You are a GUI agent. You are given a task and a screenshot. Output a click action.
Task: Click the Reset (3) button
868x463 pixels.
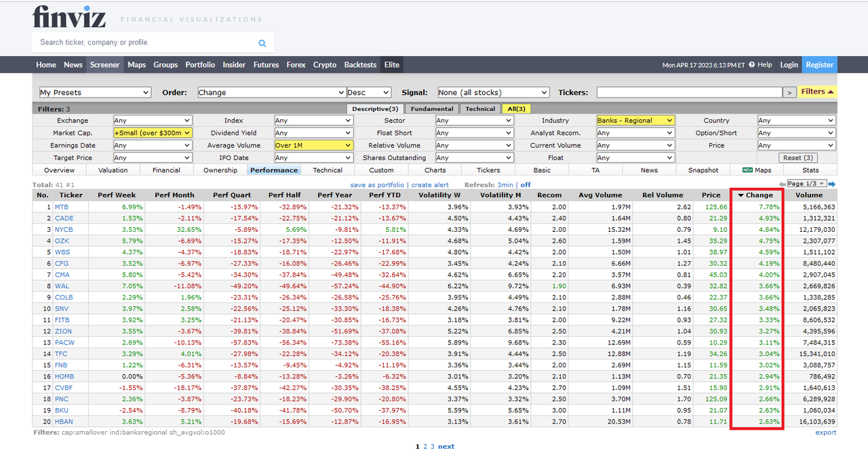pos(797,158)
